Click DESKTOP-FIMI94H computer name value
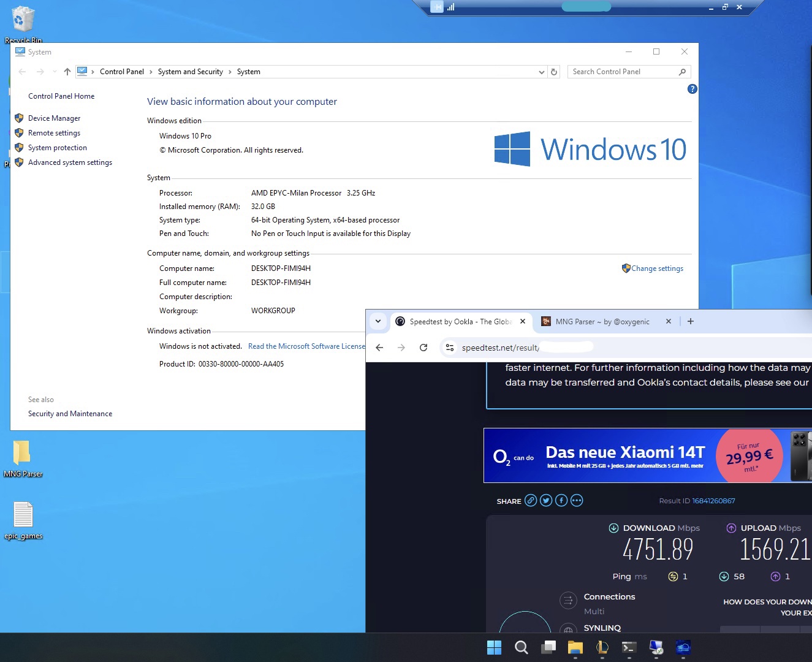The width and height of the screenshot is (812, 662). pyautogui.click(x=281, y=268)
